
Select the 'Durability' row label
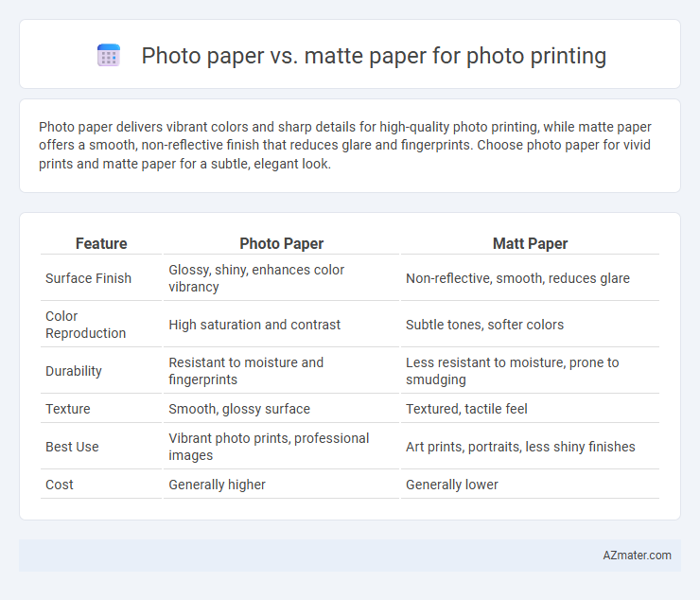74,371
